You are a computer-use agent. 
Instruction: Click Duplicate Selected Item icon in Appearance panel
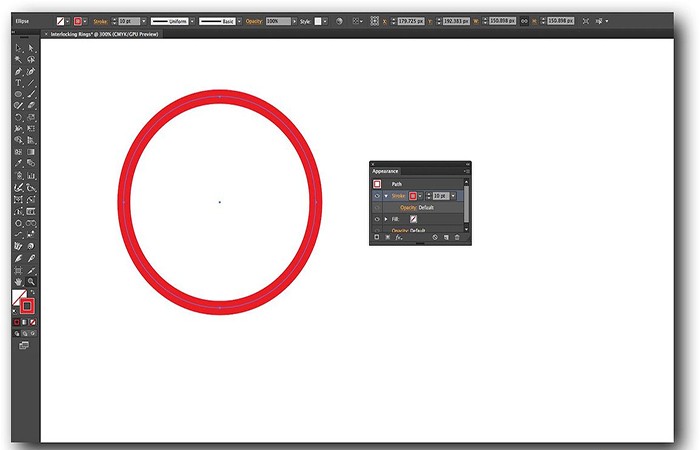point(446,237)
